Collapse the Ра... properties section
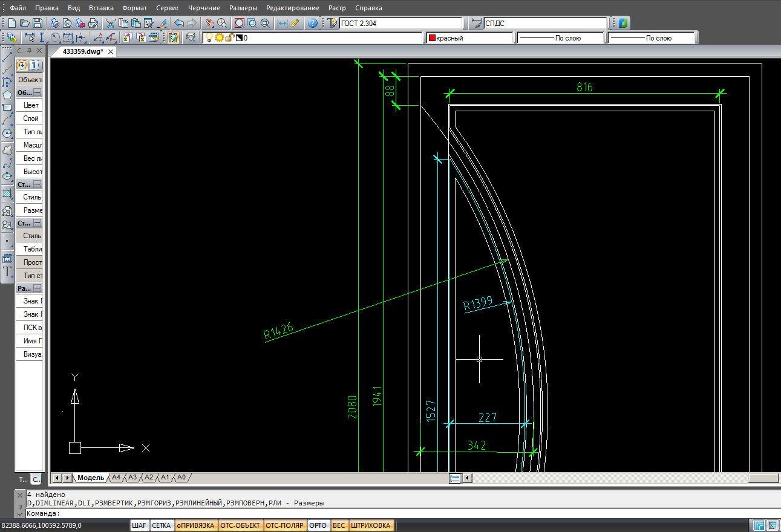The image size is (781, 532). click(x=38, y=288)
